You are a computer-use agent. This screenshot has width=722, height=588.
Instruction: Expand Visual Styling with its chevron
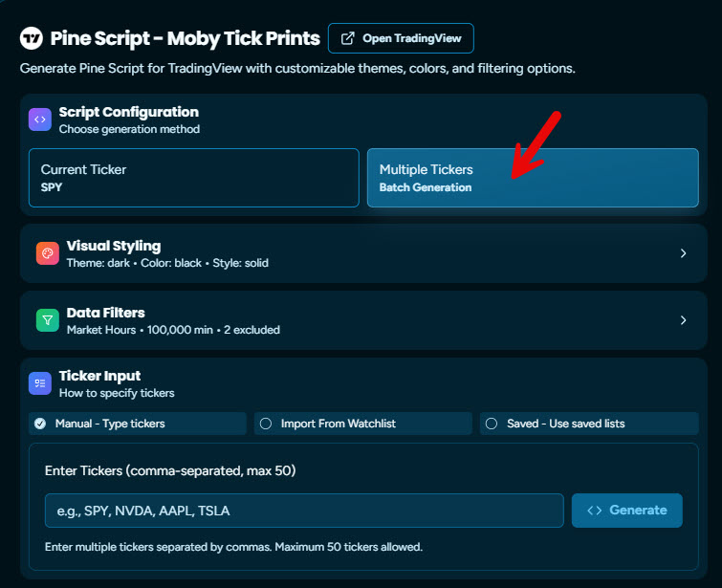[684, 253]
